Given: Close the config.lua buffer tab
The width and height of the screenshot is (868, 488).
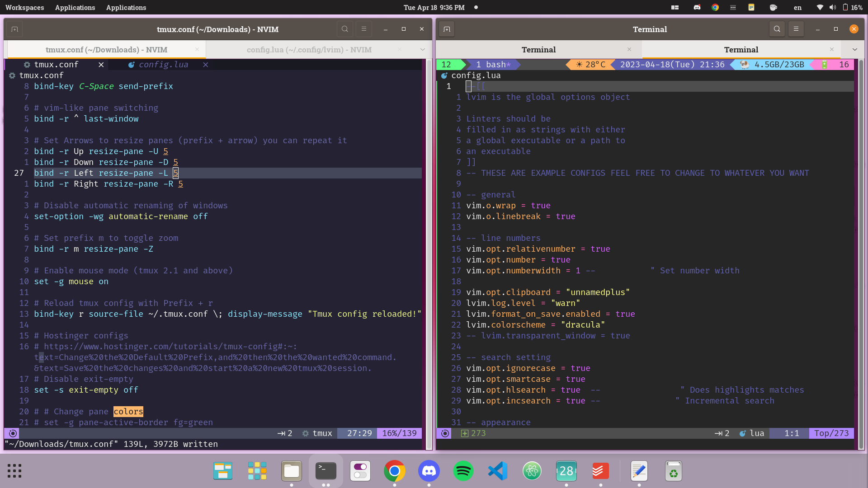Looking at the screenshot, I should (205, 65).
